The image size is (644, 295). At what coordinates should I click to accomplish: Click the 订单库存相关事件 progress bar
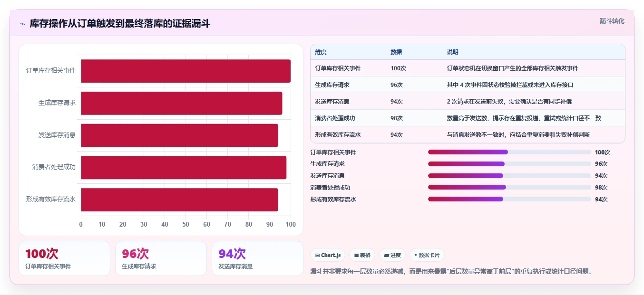[x=509, y=152]
